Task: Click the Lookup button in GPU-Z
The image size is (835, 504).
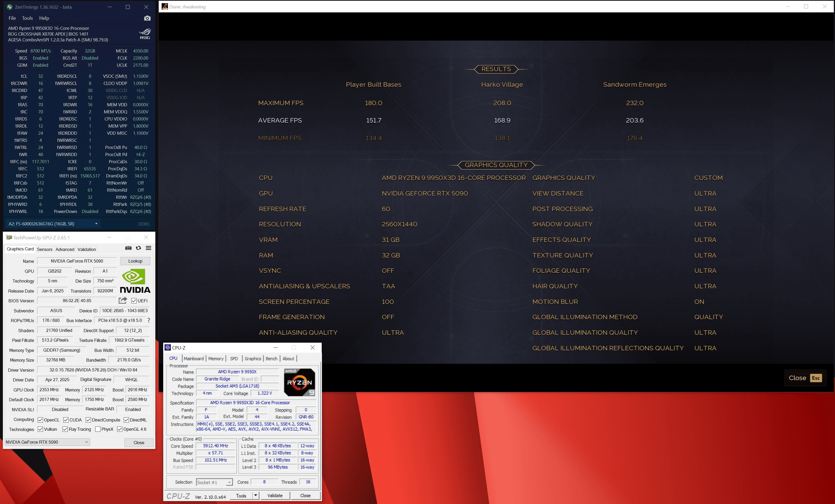Action: point(135,261)
